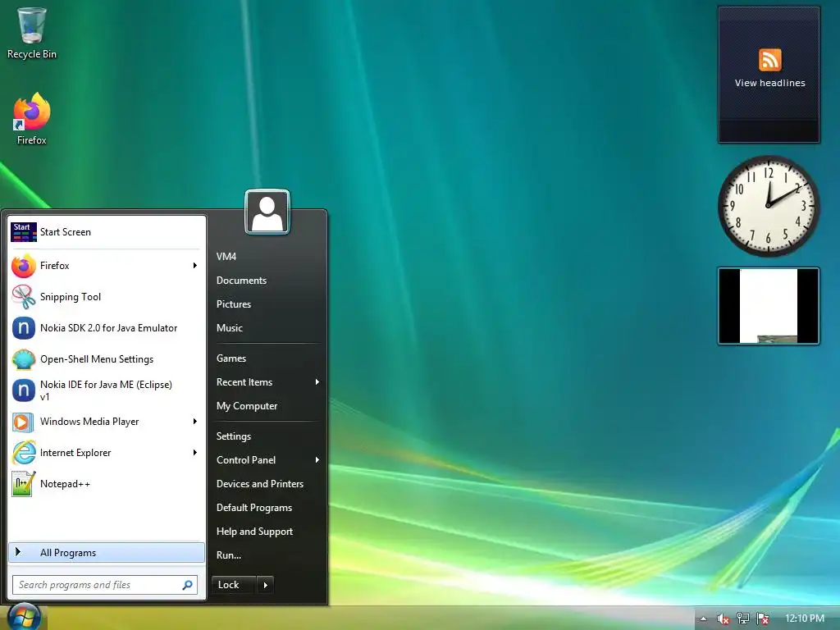Click the Nokia IDE for Java ME icon
The height and width of the screenshot is (630, 840).
pos(24,390)
